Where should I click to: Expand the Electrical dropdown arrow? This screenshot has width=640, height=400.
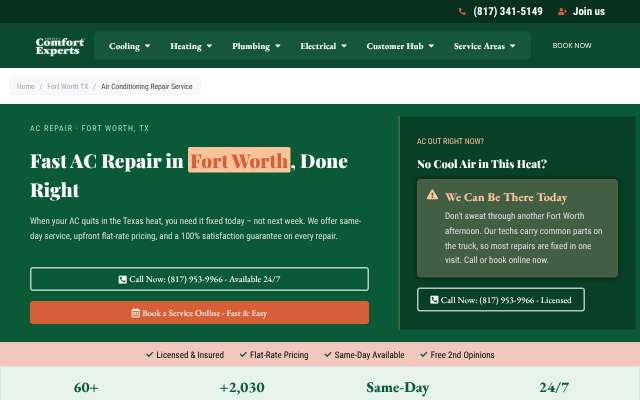coord(344,46)
